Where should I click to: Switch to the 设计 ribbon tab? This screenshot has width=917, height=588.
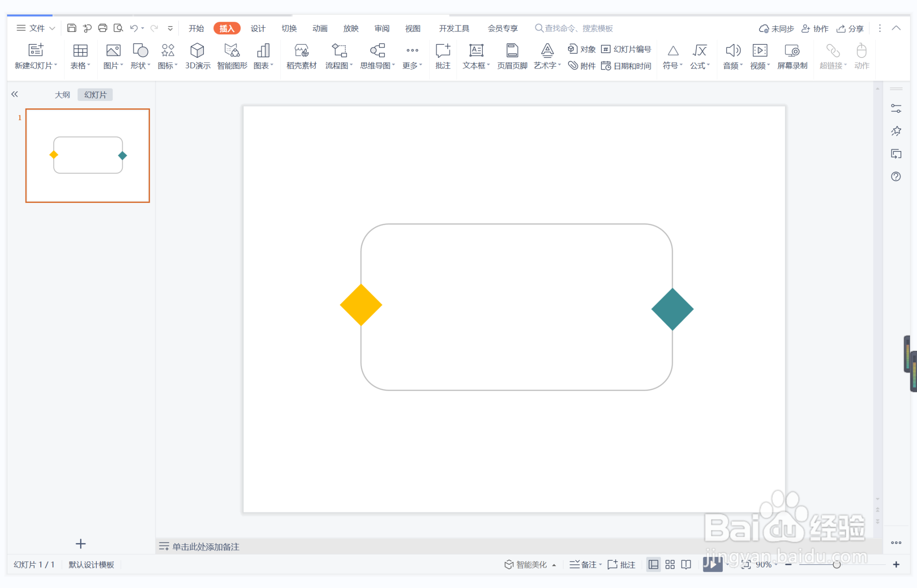click(x=258, y=28)
